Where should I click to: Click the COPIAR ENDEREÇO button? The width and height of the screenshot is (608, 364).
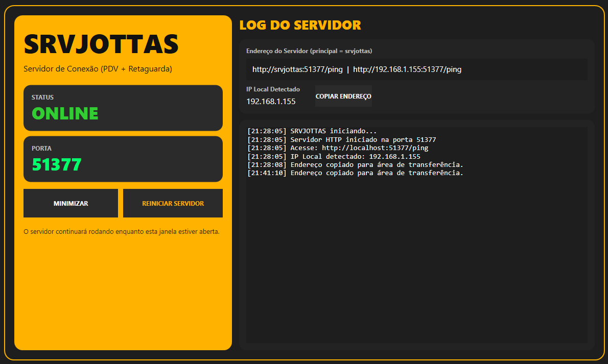coord(343,96)
